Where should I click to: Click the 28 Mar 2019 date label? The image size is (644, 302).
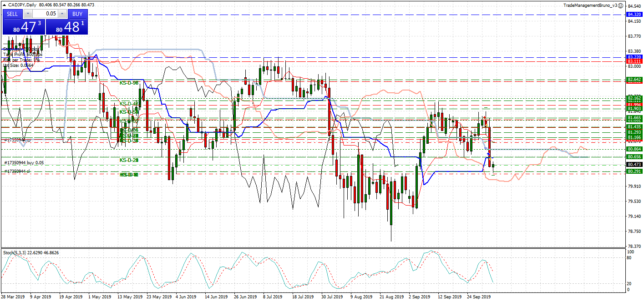tap(13, 297)
